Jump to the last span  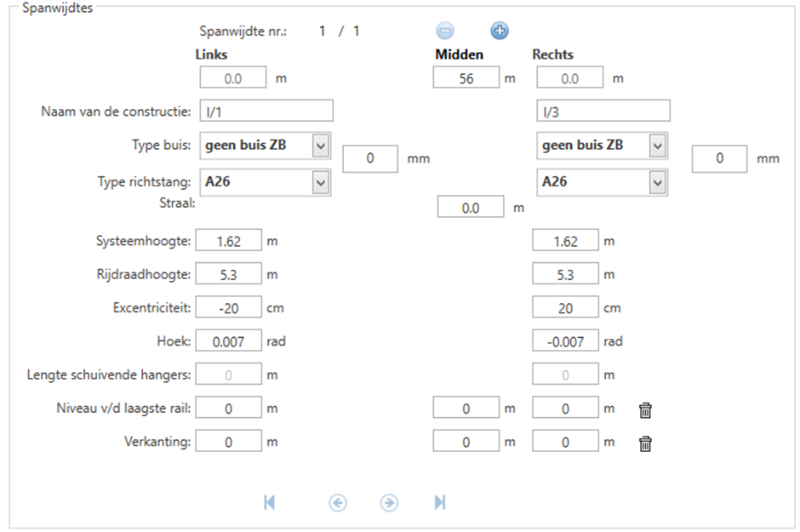tap(440, 503)
